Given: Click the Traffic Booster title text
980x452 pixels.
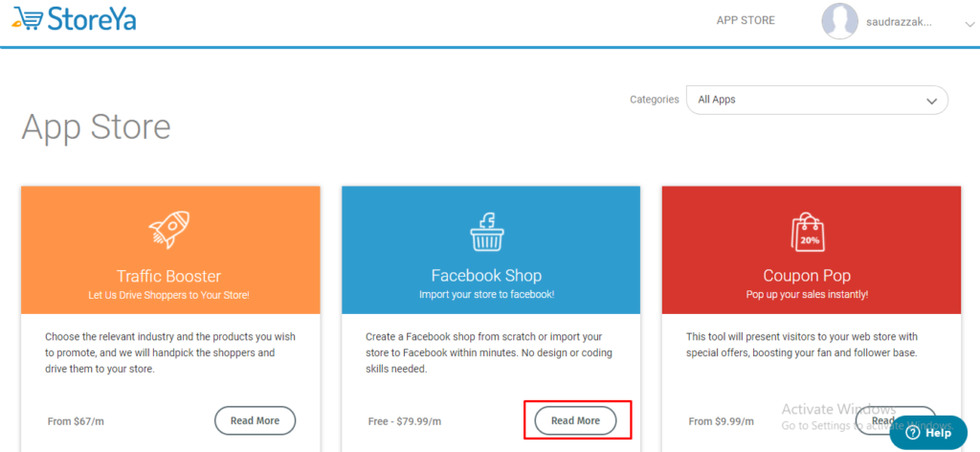Looking at the screenshot, I should point(168,276).
